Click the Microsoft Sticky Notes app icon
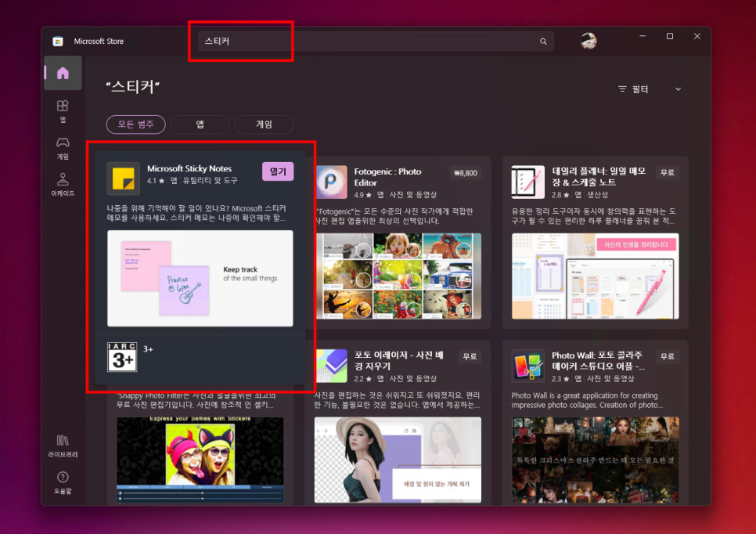756x534 pixels. click(x=124, y=179)
